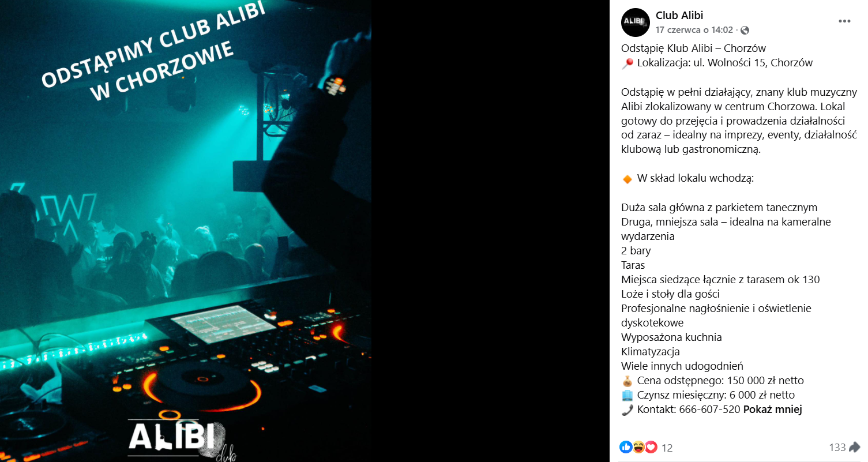
Task: Click the blue Like reaction icon
Action: pos(626,446)
